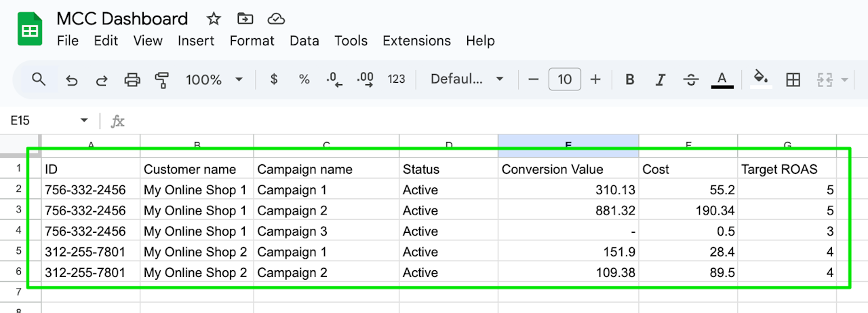
Task: Select the paint format roller icon
Action: [161, 80]
